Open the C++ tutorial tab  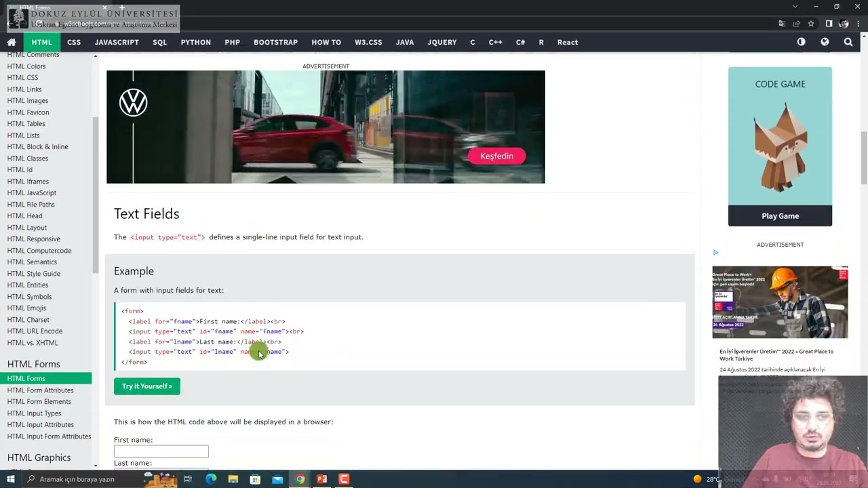(496, 42)
